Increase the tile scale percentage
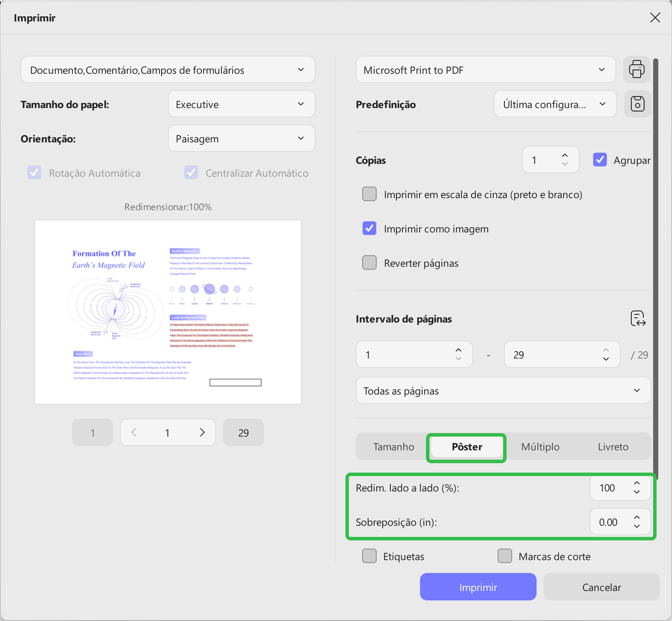 point(637,484)
